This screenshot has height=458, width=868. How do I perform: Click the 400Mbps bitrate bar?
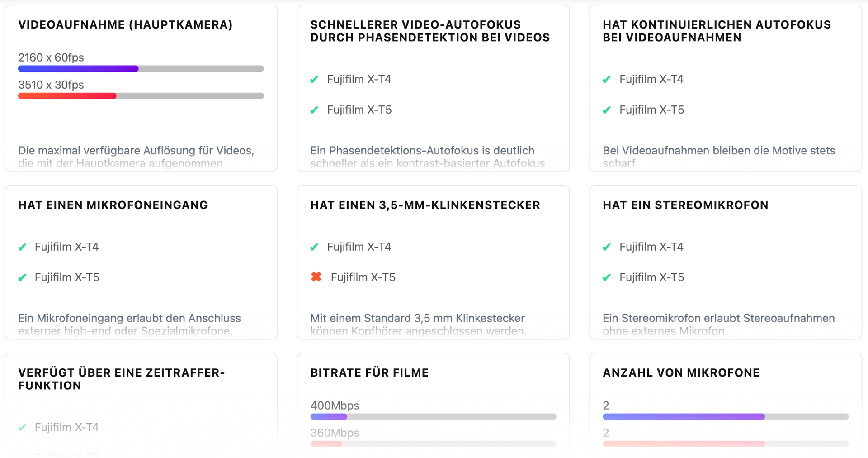coord(329,417)
